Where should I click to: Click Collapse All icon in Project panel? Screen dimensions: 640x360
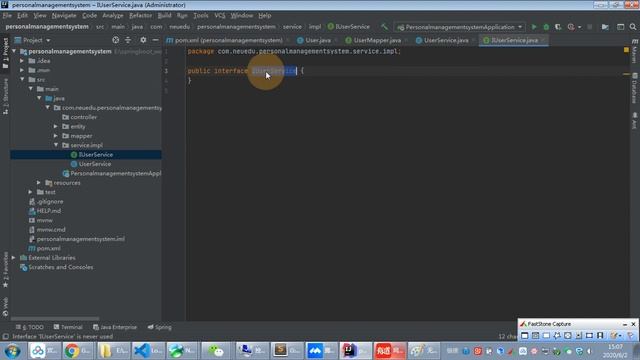(128, 40)
